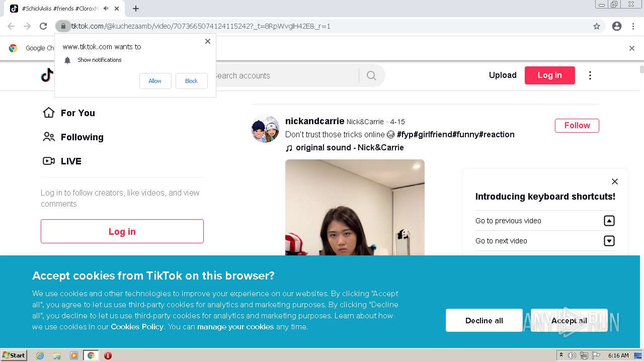Click the browser address bar URL
The height and width of the screenshot is (362, 644).
coord(201,26)
